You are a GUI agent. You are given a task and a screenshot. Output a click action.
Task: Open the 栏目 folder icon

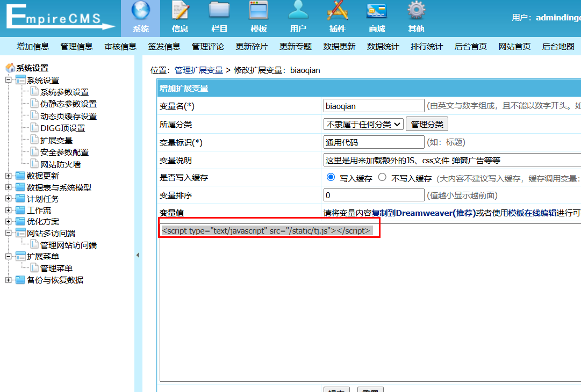[x=219, y=12]
